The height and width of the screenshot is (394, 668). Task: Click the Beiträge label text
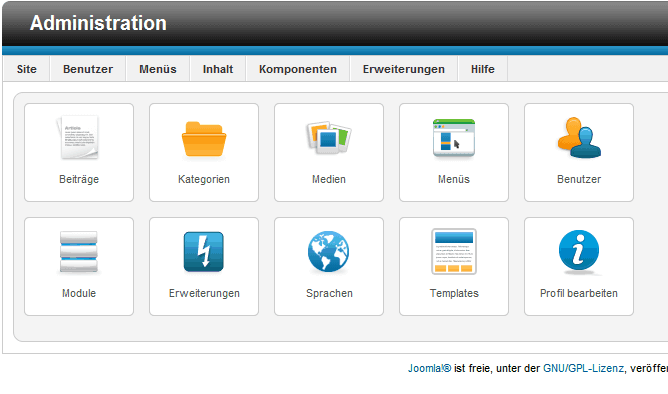79,179
